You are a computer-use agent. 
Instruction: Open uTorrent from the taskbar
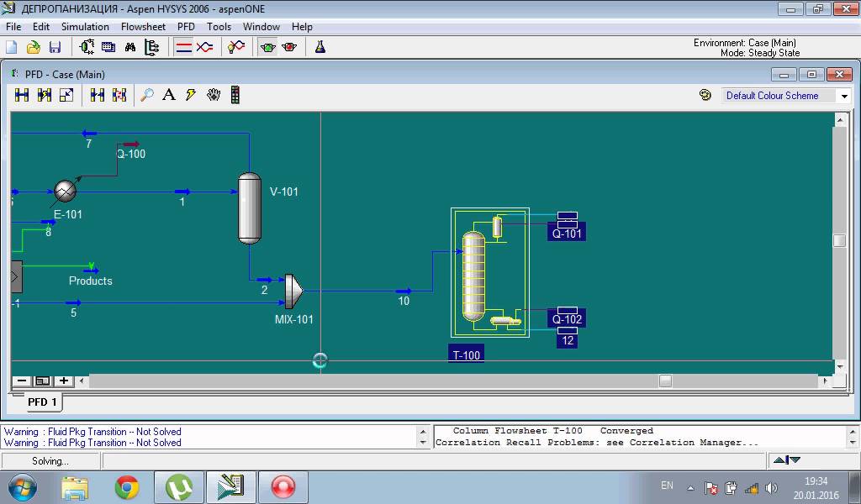coord(179,487)
